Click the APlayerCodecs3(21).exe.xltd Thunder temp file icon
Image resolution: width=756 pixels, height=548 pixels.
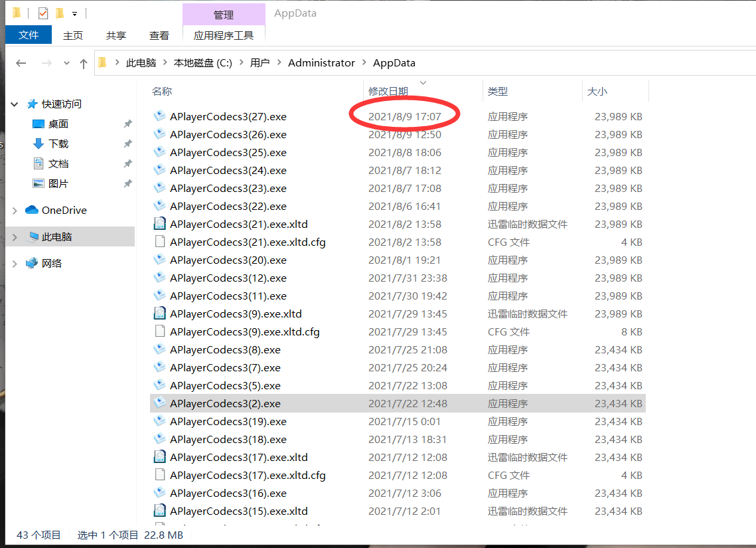[x=159, y=224]
